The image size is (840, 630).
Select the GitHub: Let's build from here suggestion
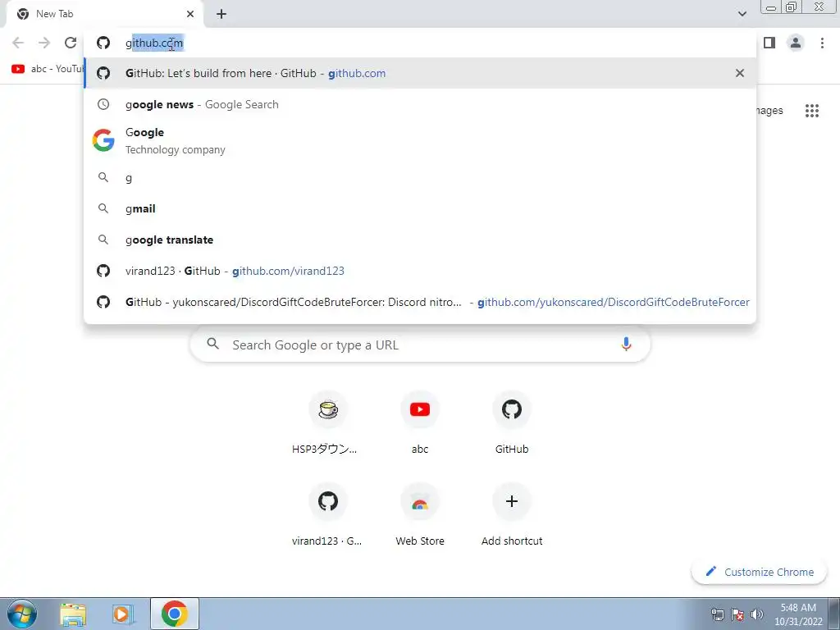pos(420,73)
